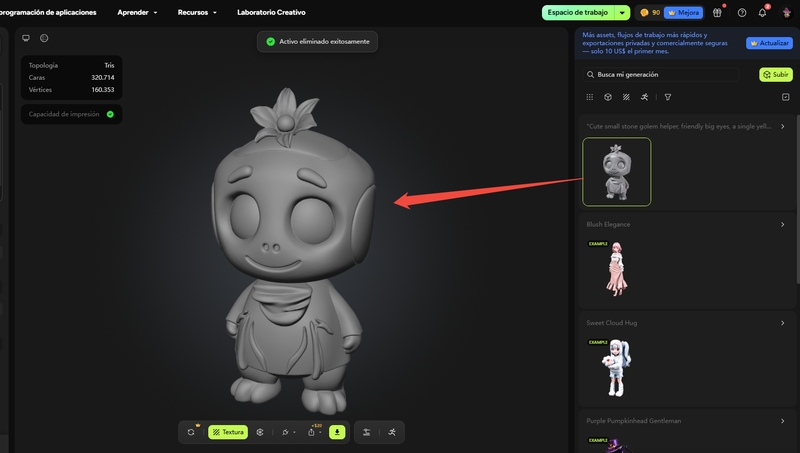Expand the Sweet Cloud Hug group chevron

pyautogui.click(x=783, y=323)
